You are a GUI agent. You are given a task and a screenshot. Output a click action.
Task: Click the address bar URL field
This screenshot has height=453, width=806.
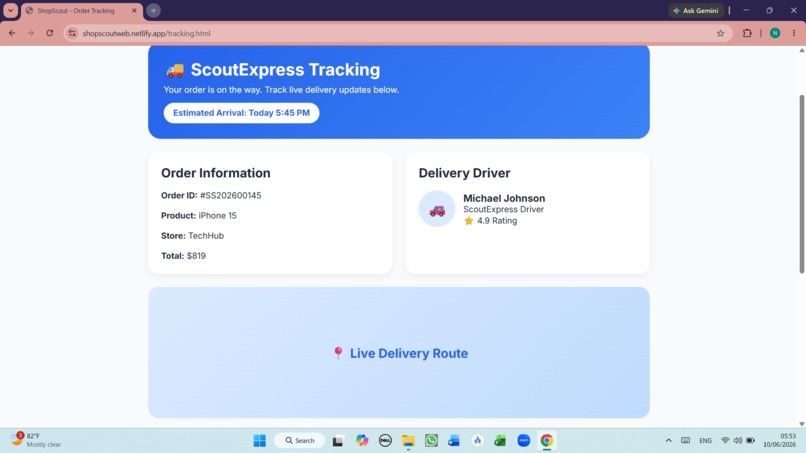[396, 33]
